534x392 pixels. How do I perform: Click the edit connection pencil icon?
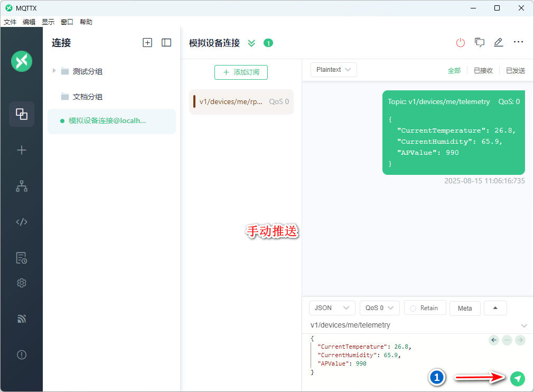(498, 43)
